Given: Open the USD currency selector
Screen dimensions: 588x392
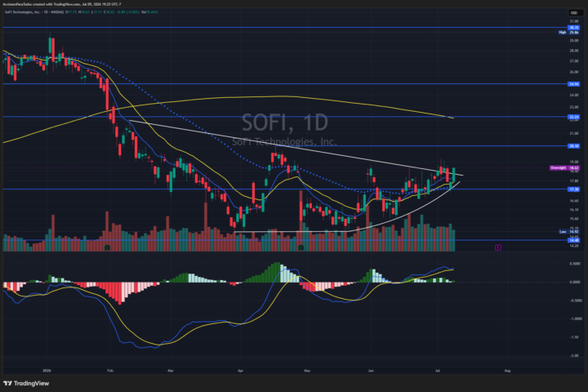Looking at the screenshot, I should pyautogui.click(x=574, y=13).
